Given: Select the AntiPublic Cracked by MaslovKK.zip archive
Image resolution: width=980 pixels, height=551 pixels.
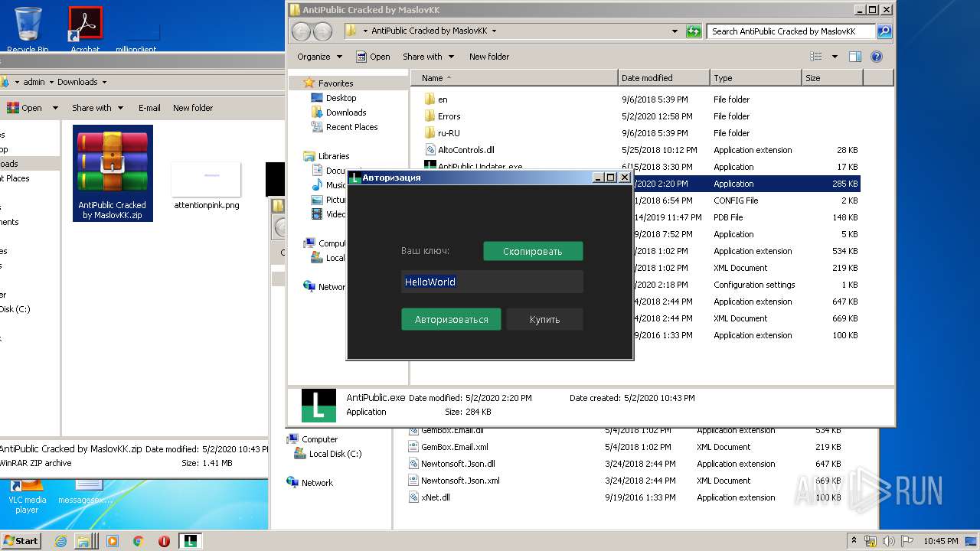Looking at the screenshot, I should 113,174.
